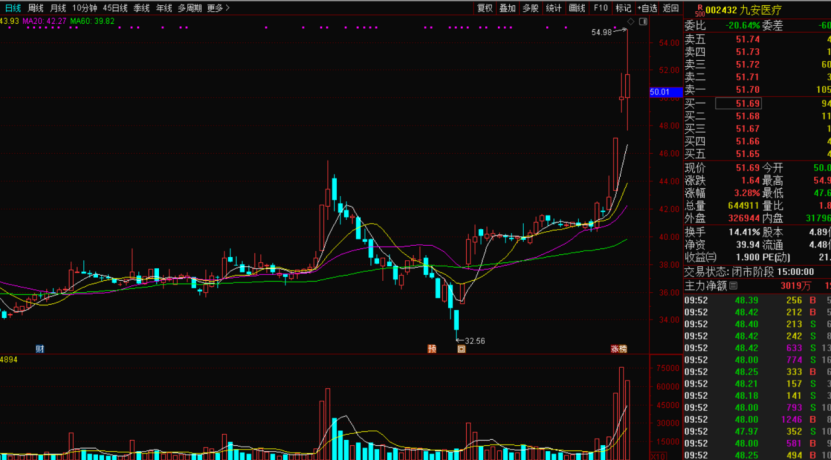Click the 返回 back button
Image resolution: width=831 pixels, height=460 pixels.
tap(671, 8)
